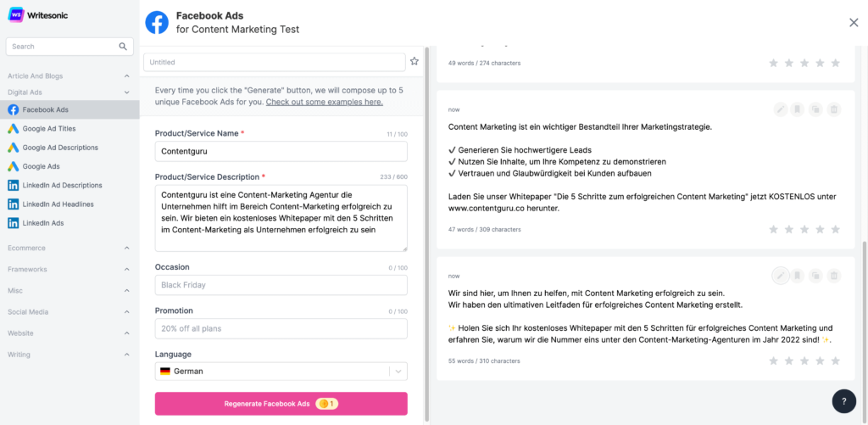This screenshot has width=868, height=425.
Task: Copy the ad starting 'Wir sind hier'
Action: [815, 276]
